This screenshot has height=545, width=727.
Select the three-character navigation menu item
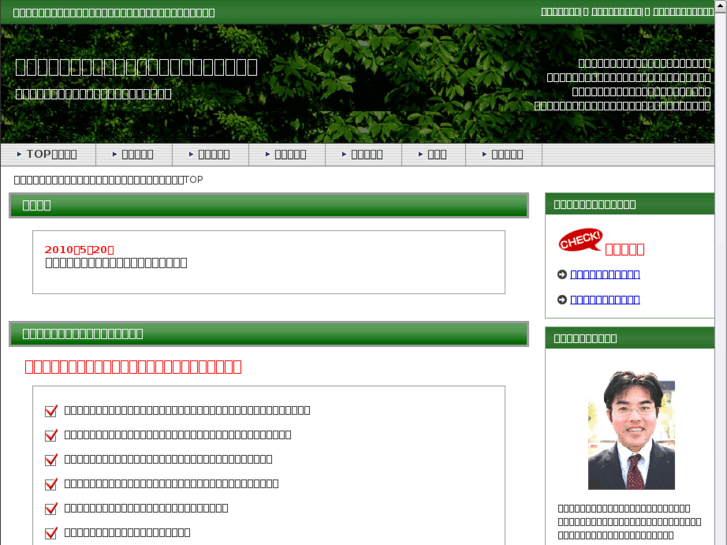(x=433, y=154)
